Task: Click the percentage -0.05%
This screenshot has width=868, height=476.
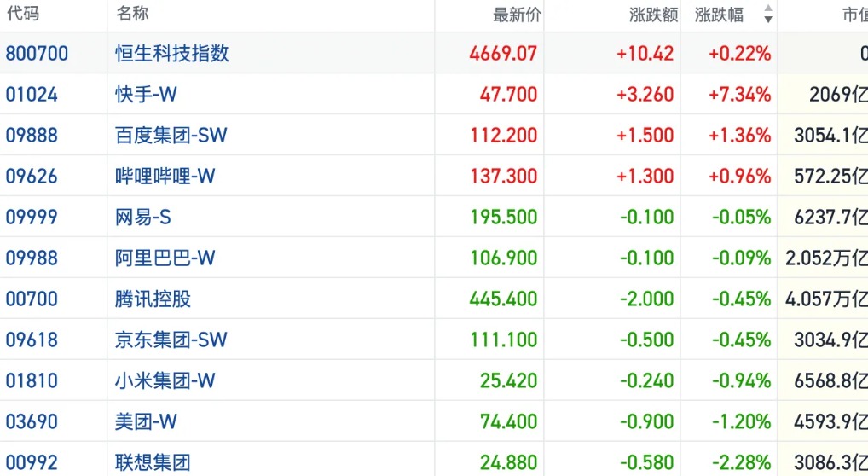Action: click(741, 217)
